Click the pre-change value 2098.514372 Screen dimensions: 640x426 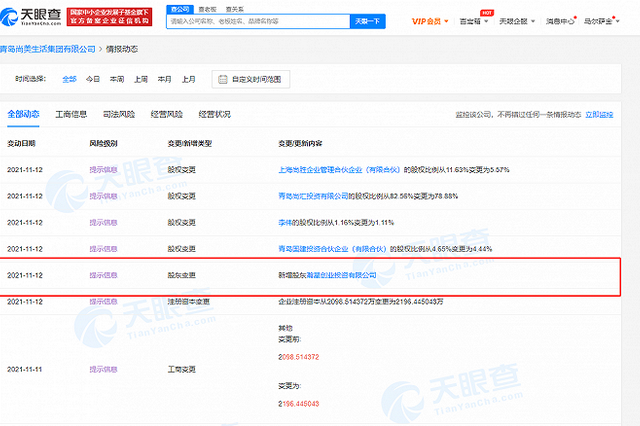(x=299, y=357)
